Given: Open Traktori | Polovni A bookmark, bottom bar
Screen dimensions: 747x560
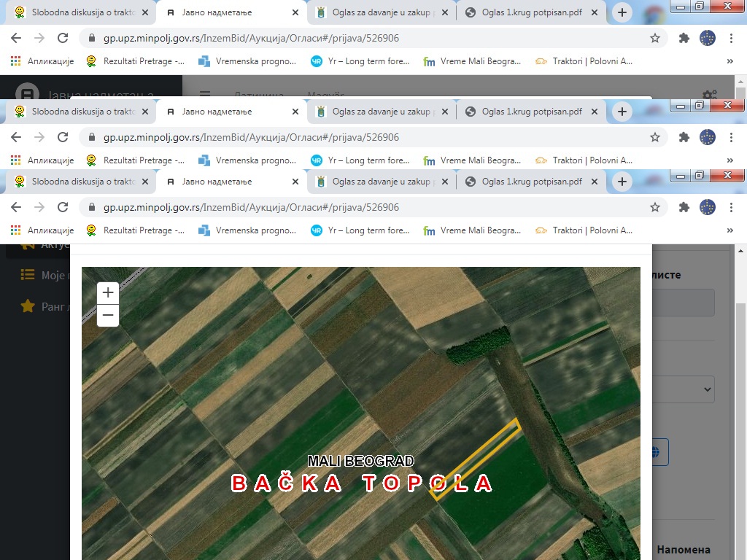Looking at the screenshot, I should (x=584, y=230).
